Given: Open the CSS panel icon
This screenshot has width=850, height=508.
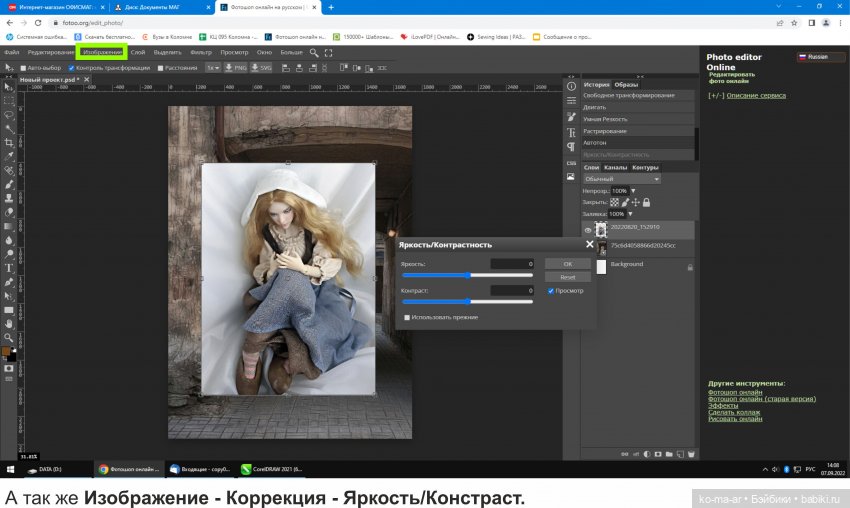Looking at the screenshot, I should coord(571,163).
